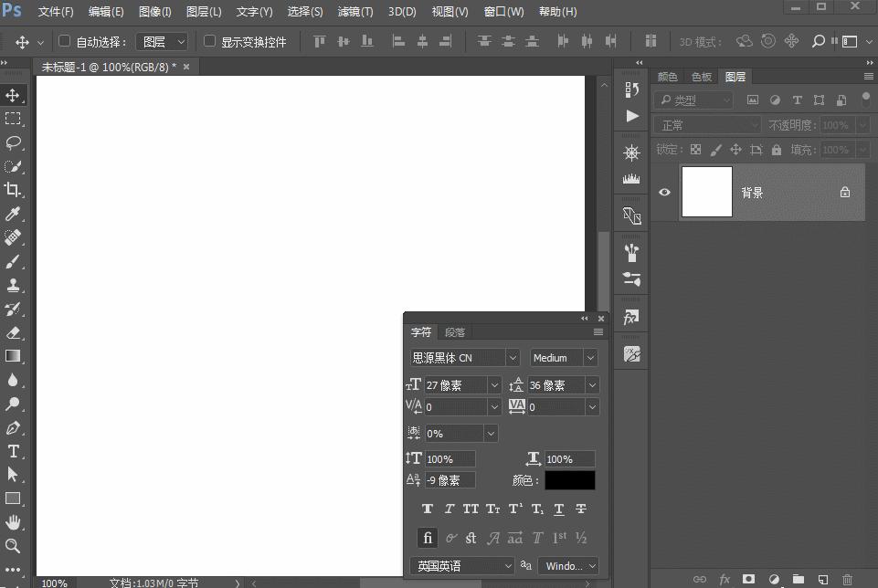Enable the 自动选择 checkbox
This screenshot has height=588, width=878.
63,41
